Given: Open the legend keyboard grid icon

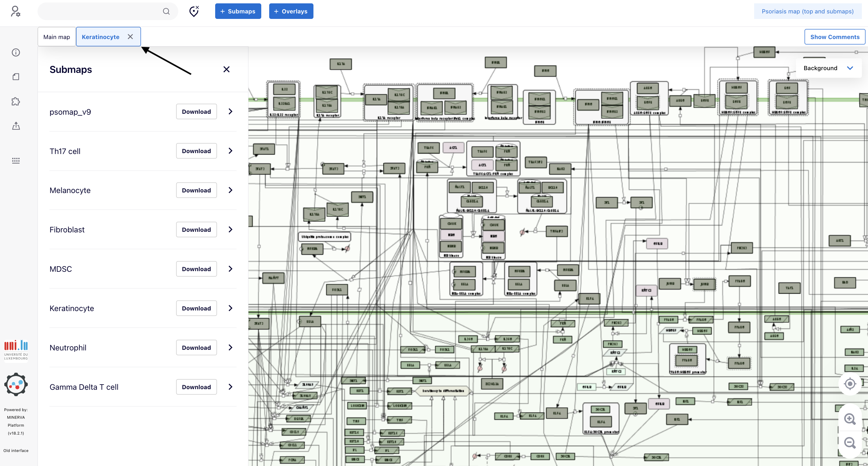Looking at the screenshot, I should [16, 160].
